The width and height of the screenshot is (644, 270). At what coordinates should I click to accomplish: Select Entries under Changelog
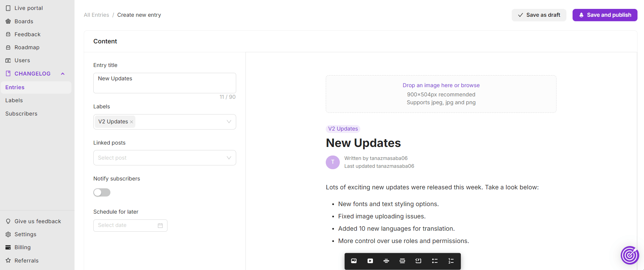pos(36,87)
